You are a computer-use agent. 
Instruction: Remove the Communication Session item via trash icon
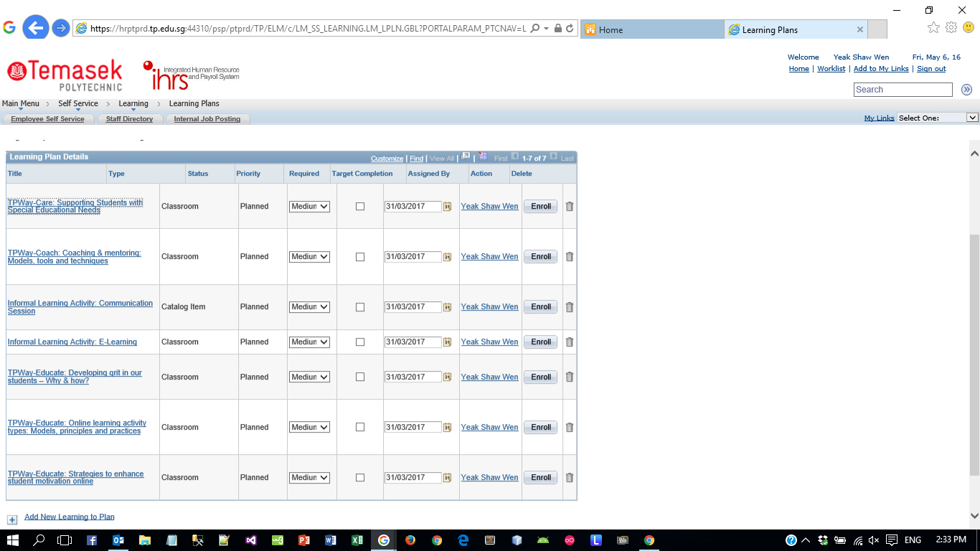(x=570, y=307)
